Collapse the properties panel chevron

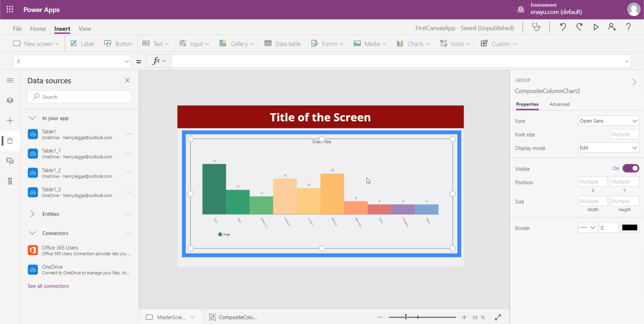click(634, 82)
